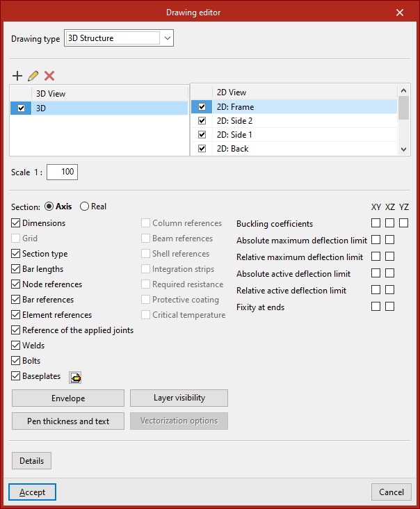The image size is (420, 509).
Task: Open Pen thickness and text settings
Action: pos(68,421)
